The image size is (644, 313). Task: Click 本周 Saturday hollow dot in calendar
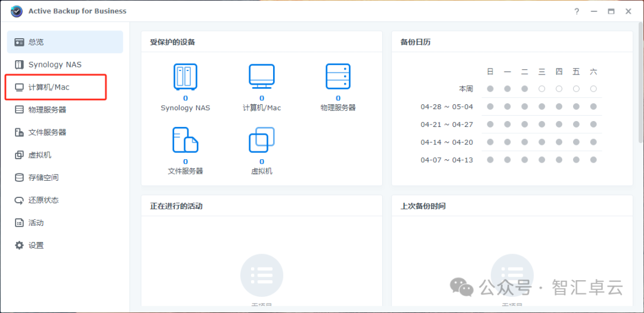click(x=593, y=89)
